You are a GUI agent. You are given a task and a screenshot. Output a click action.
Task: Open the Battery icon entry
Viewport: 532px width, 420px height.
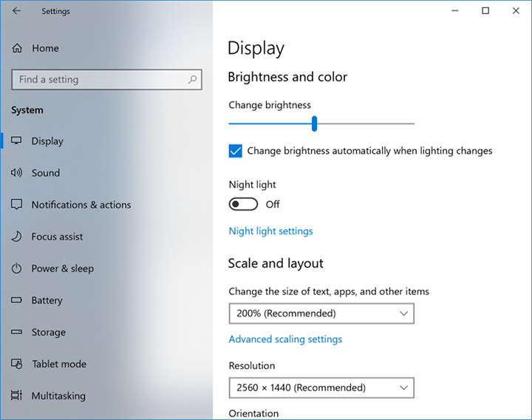16,300
